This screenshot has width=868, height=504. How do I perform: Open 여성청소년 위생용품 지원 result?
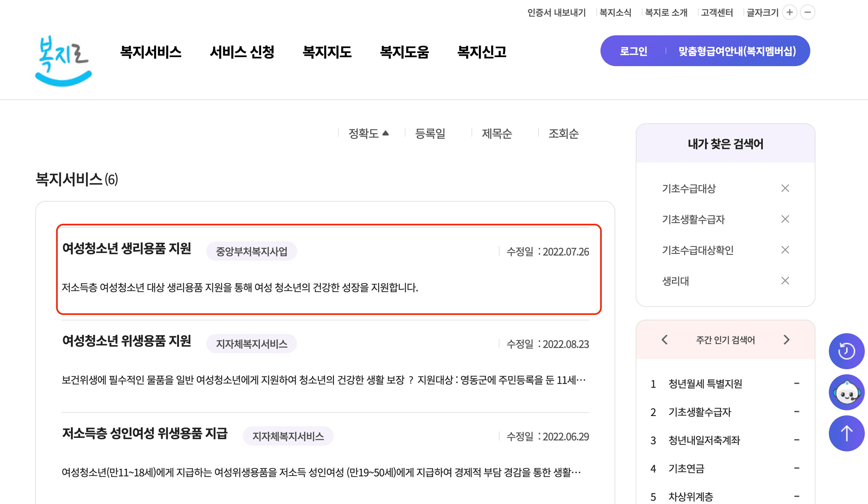pyautogui.click(x=126, y=341)
